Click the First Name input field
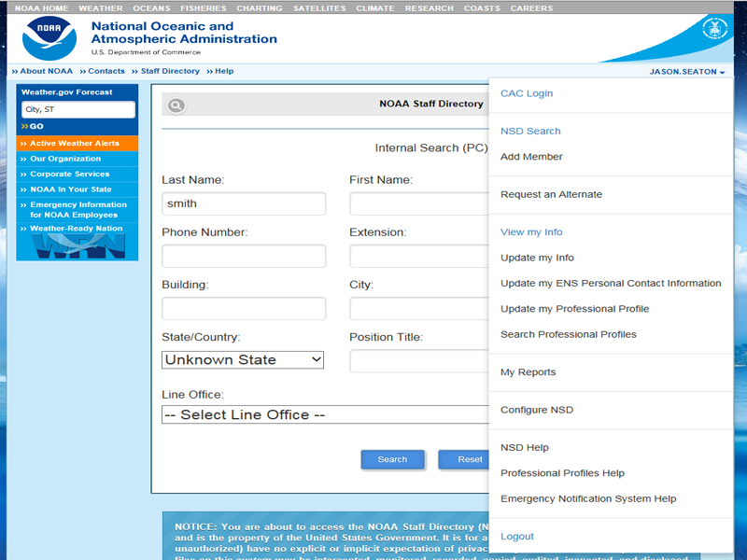The image size is (747, 560). coord(419,203)
